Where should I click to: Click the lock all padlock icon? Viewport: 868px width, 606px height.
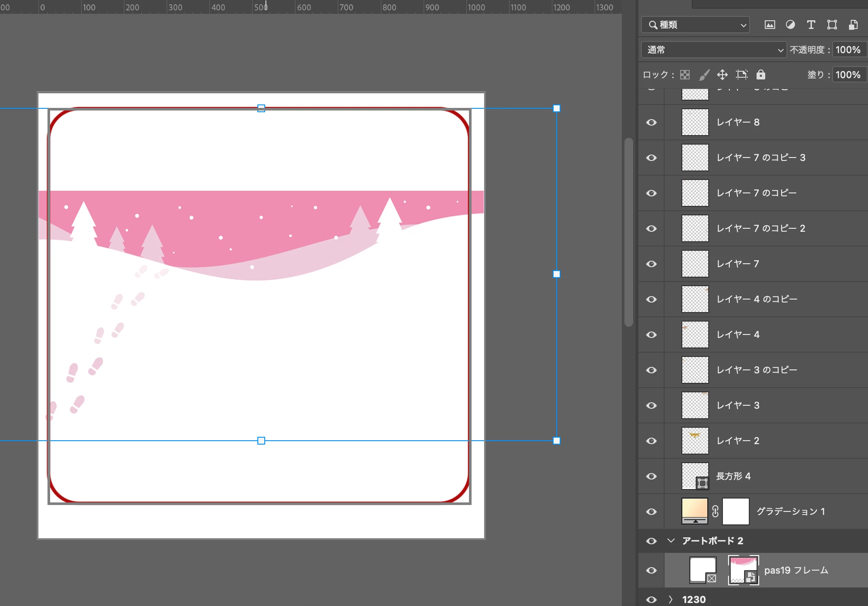click(x=761, y=75)
